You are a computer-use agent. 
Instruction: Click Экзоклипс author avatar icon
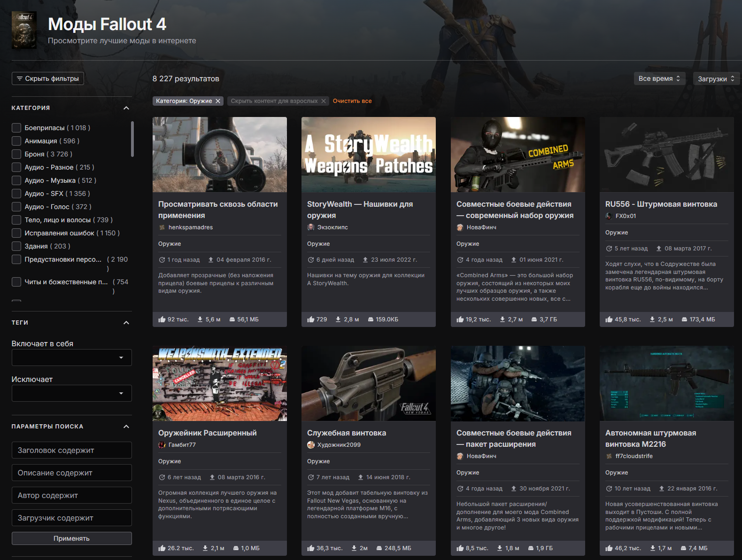coord(311,227)
